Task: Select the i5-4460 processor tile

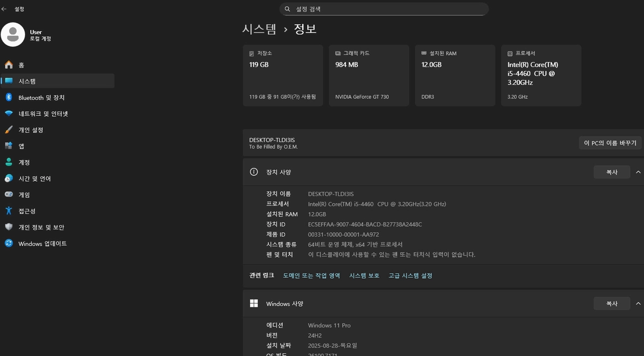Action: [x=541, y=75]
